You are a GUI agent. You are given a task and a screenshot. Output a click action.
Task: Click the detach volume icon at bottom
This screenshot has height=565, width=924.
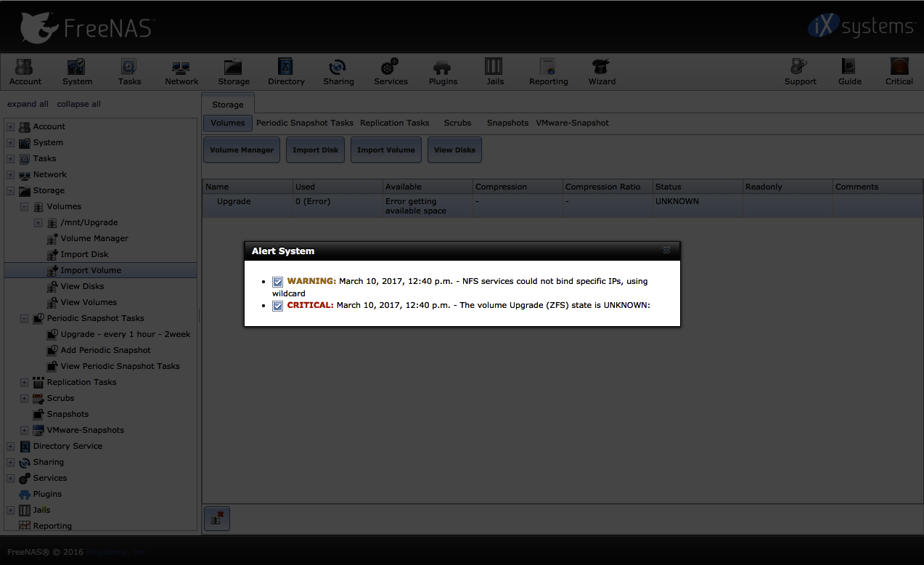217,519
